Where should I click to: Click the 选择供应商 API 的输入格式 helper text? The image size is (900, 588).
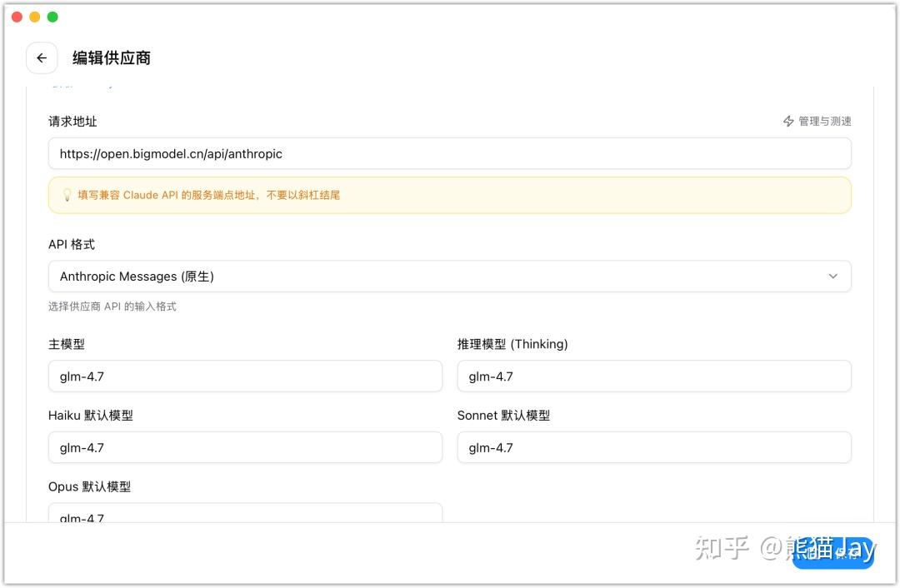[x=112, y=306]
